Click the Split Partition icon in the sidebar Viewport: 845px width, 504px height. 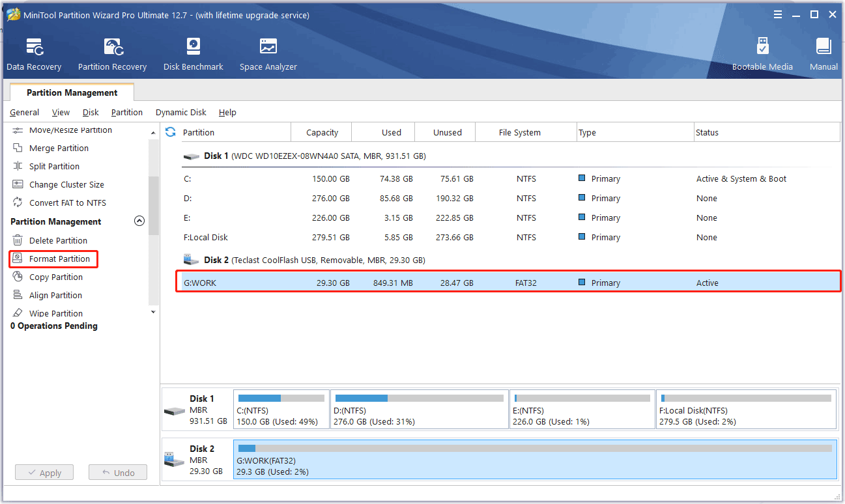(x=18, y=166)
